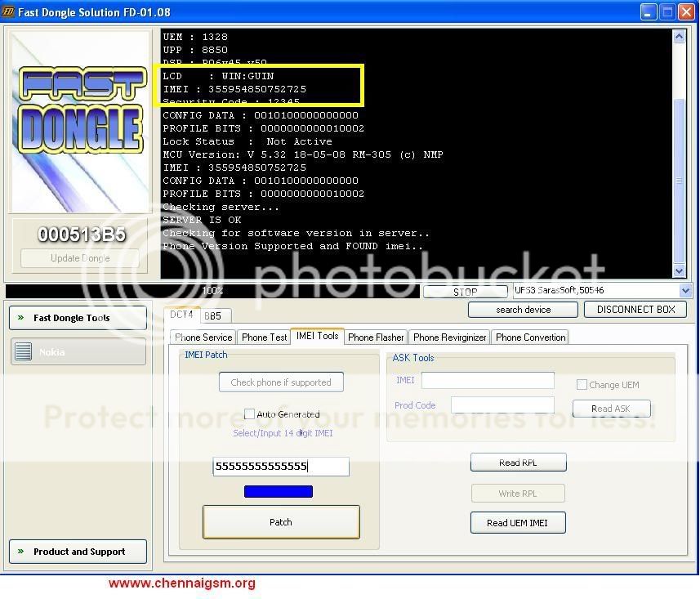The width and height of the screenshot is (700, 599).
Task: Click Select/Input 14 digit IMEI label
Action: coord(283,433)
